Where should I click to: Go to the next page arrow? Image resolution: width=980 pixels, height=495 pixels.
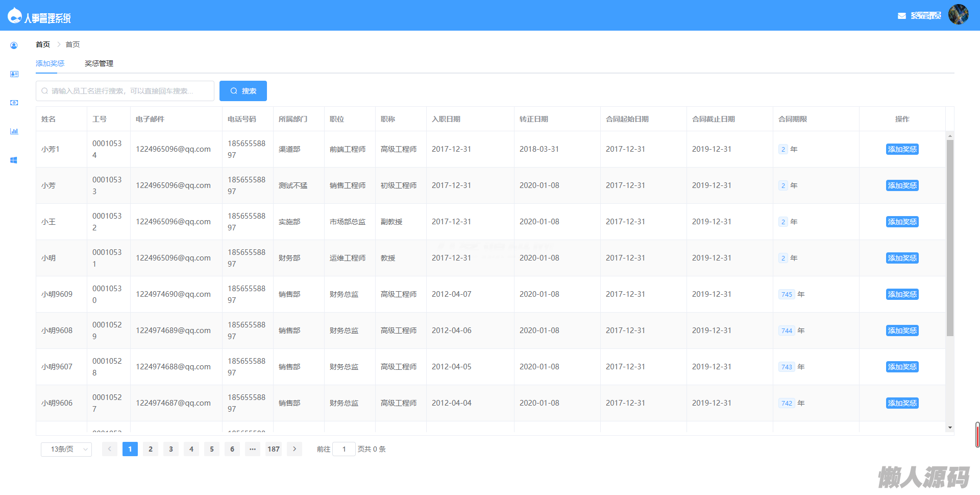coord(295,449)
